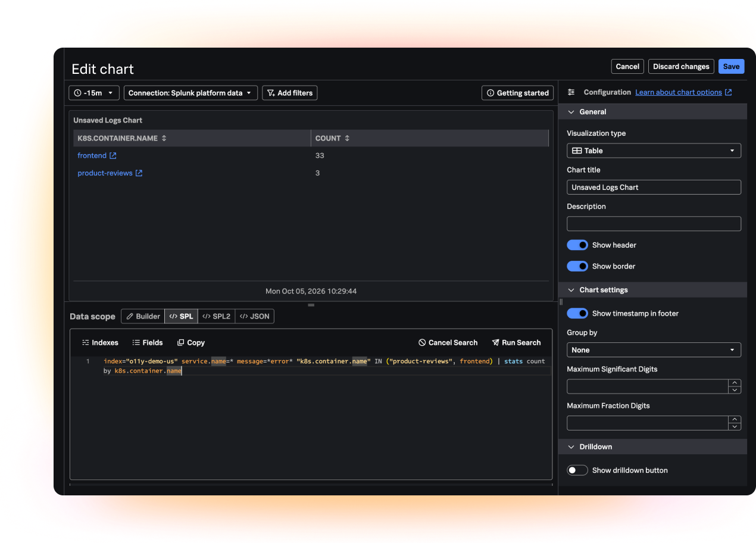This screenshot has width=756, height=543.
Task: Toggle the Show header switch
Action: [577, 245]
